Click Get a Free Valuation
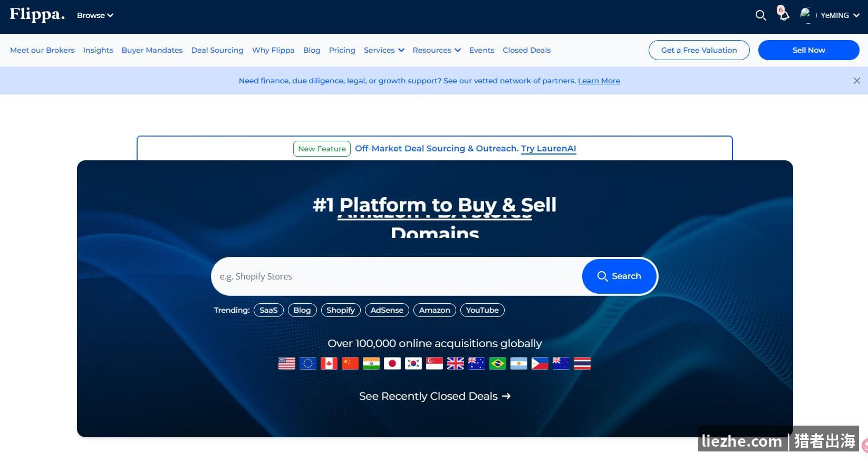Image resolution: width=868 pixels, height=462 pixels. [699, 50]
